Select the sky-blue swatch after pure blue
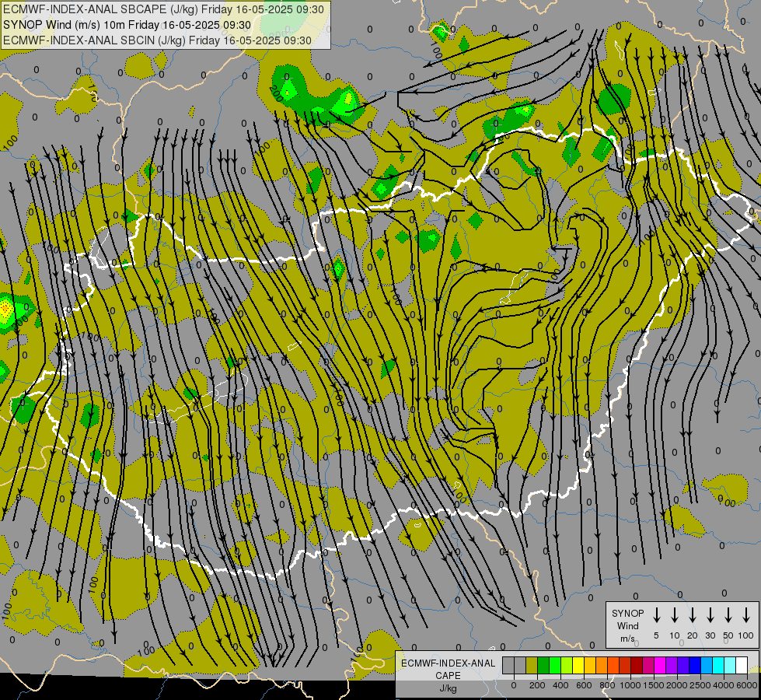The image size is (761, 700). click(707, 665)
